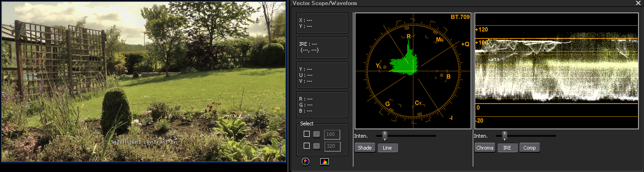The image size is (644, 172).
Task: Click the video preview image of the garden
Action: pyautogui.click(x=144, y=81)
